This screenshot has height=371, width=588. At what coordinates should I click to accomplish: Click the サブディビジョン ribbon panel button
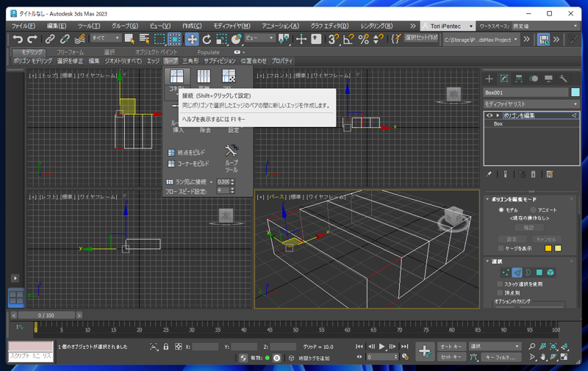click(220, 61)
